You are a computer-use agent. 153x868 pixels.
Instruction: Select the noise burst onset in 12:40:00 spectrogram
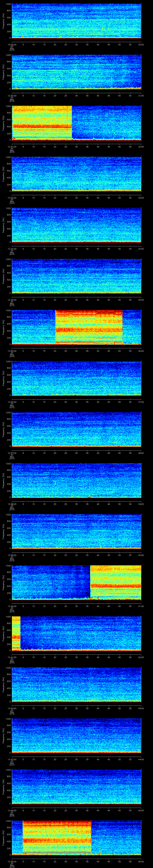point(116,583)
